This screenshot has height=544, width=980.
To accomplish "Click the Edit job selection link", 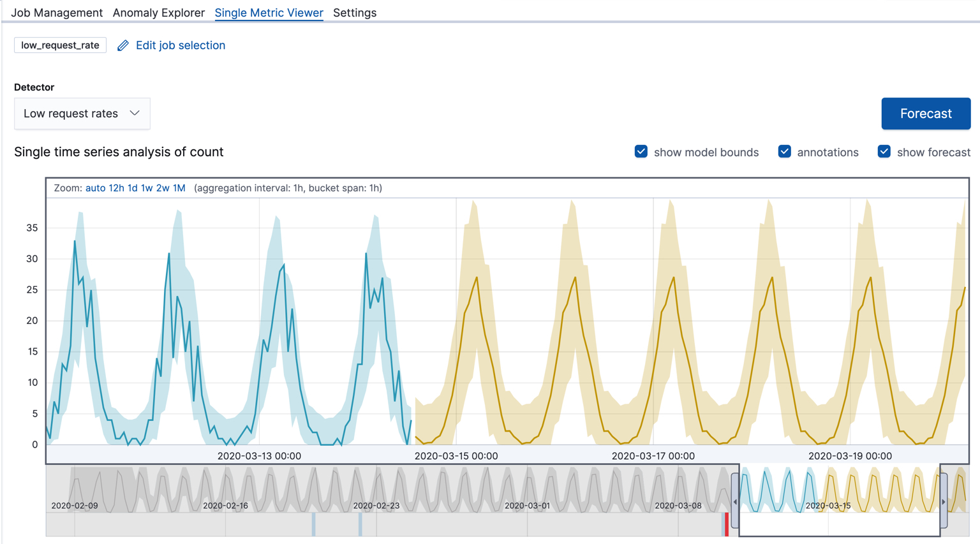I will (x=179, y=45).
